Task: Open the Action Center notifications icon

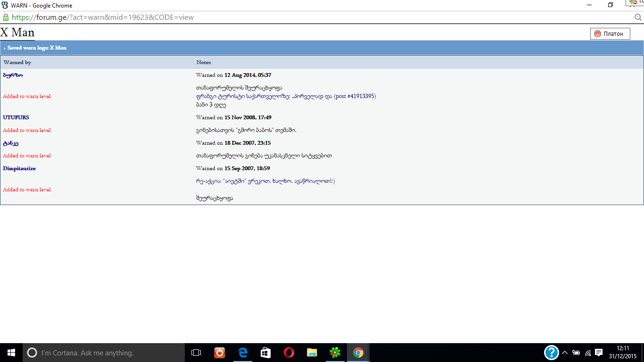Action: coord(599,353)
